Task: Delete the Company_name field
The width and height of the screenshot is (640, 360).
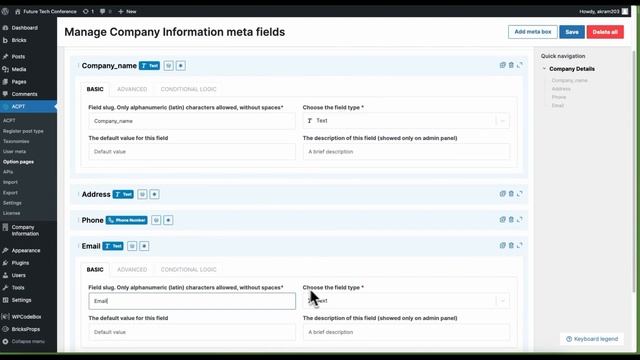Action: click(x=511, y=65)
